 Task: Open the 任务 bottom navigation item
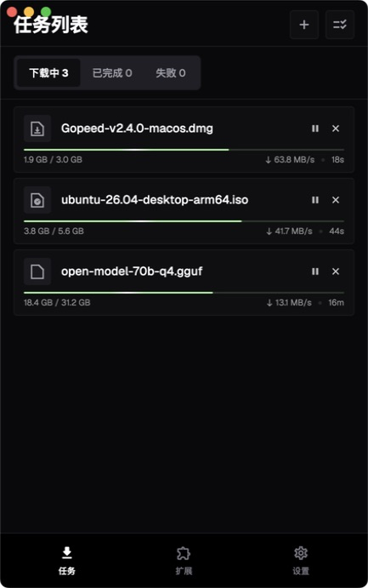(x=67, y=561)
